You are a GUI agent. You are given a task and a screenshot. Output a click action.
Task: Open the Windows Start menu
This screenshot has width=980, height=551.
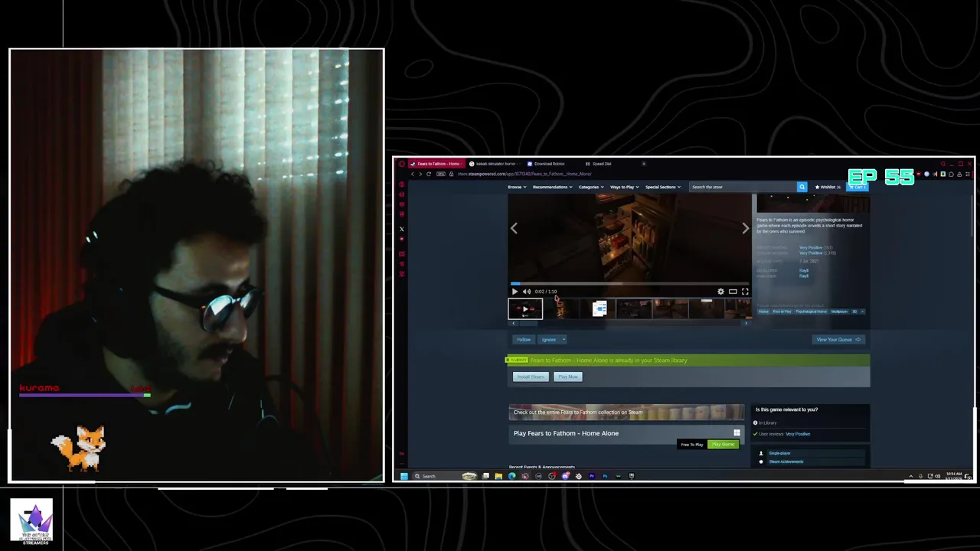coord(404,476)
